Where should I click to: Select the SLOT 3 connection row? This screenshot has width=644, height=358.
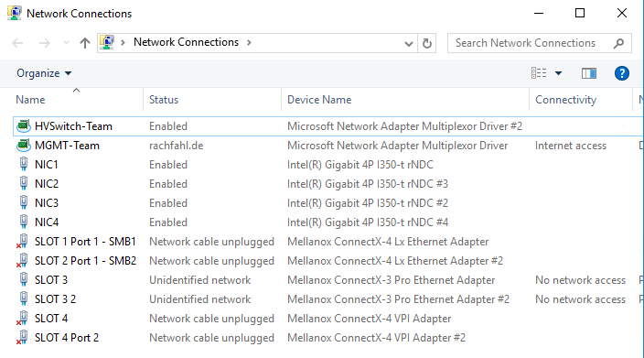pos(328,280)
